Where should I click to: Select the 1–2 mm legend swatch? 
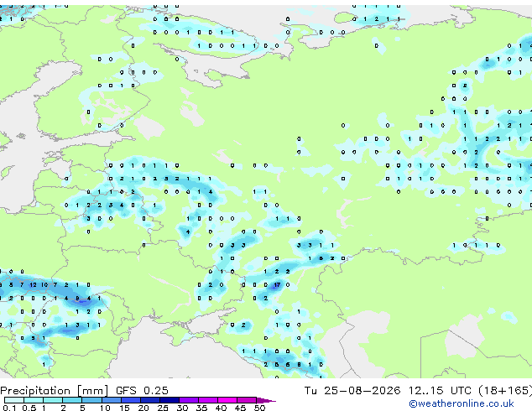pos(53,400)
